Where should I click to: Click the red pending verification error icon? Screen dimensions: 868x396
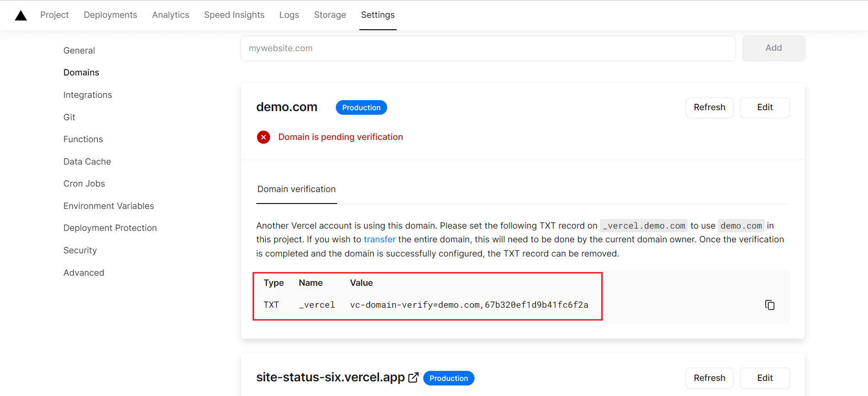point(264,137)
